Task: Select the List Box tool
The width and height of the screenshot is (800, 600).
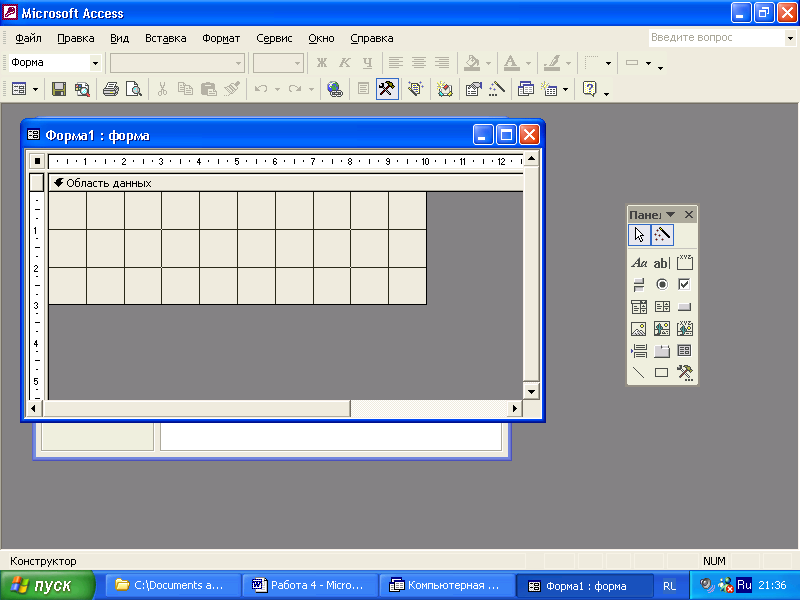Action: pos(662,307)
